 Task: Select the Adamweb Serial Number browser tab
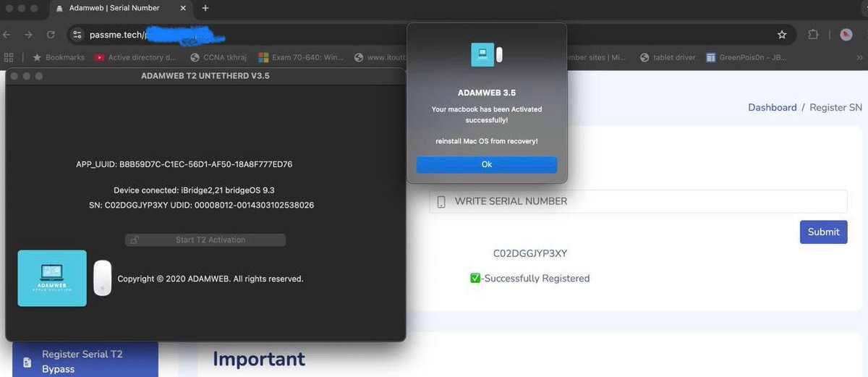(x=119, y=8)
